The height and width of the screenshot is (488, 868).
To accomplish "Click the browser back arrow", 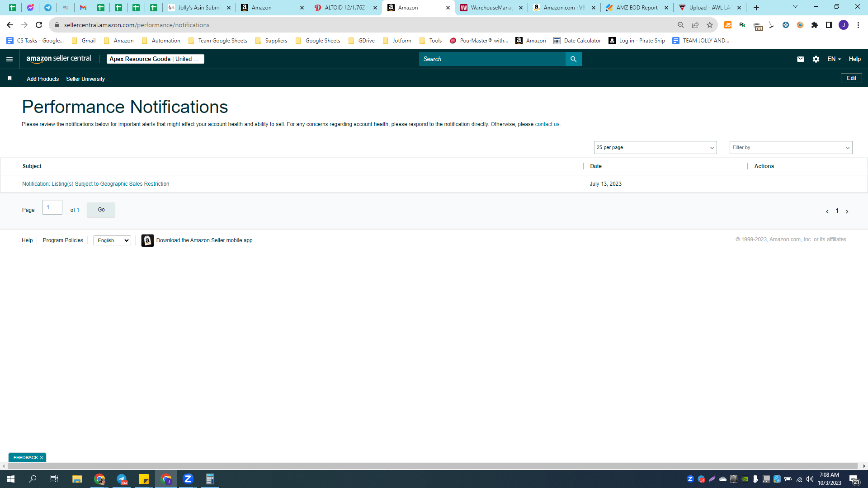I will click(x=10, y=25).
